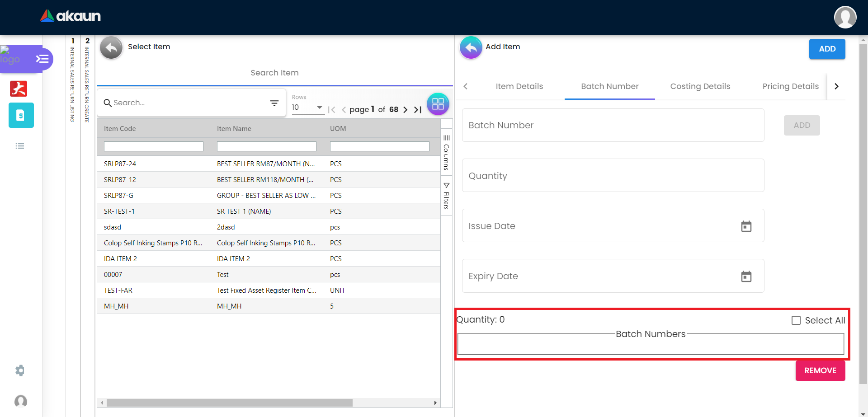868x417 pixels.
Task: Click the Add Item back arrow icon
Action: (471, 47)
